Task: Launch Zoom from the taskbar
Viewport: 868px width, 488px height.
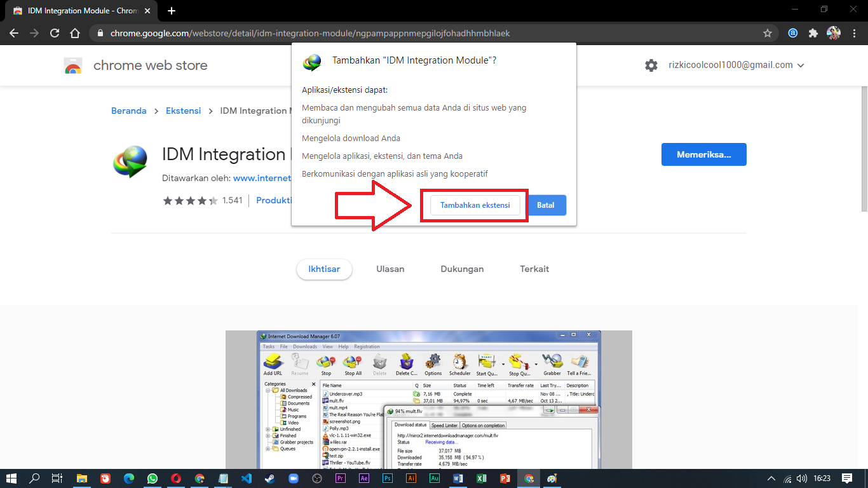Action: click(294, 478)
